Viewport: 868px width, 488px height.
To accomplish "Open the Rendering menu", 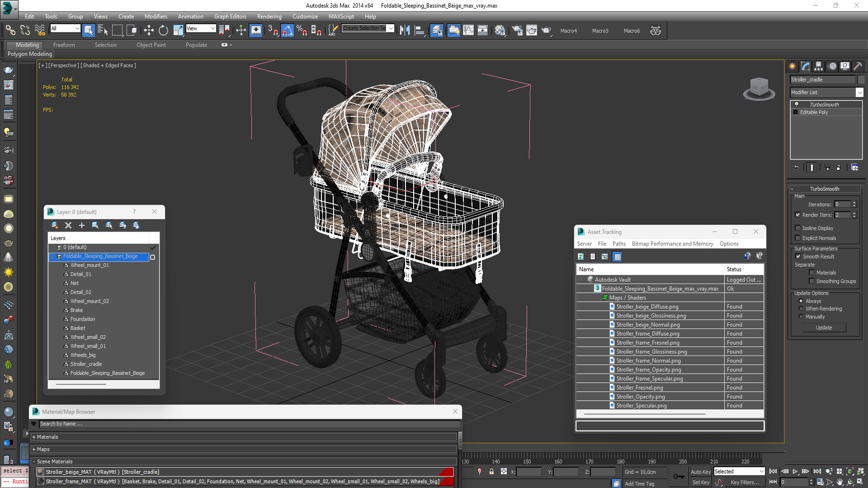I will tap(269, 16).
